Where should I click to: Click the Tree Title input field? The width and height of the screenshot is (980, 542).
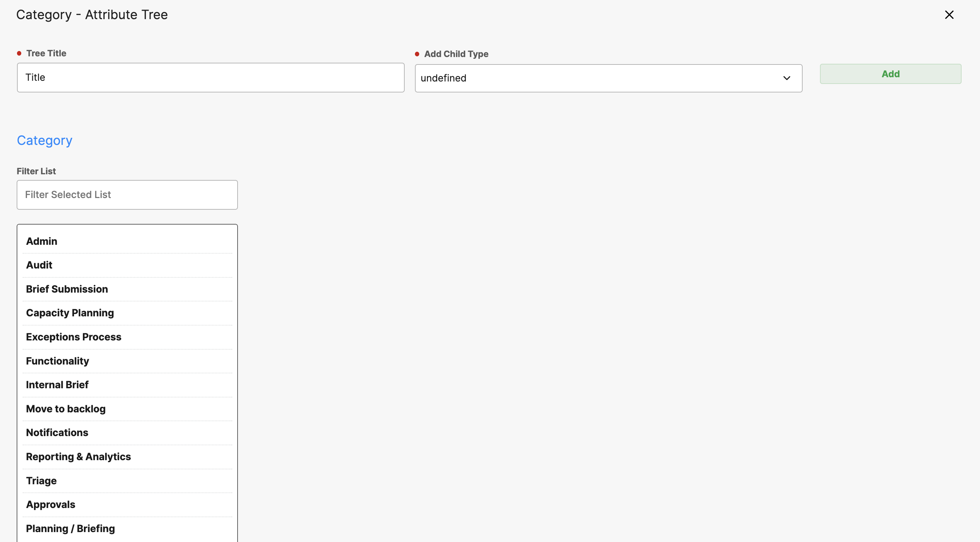tap(210, 78)
